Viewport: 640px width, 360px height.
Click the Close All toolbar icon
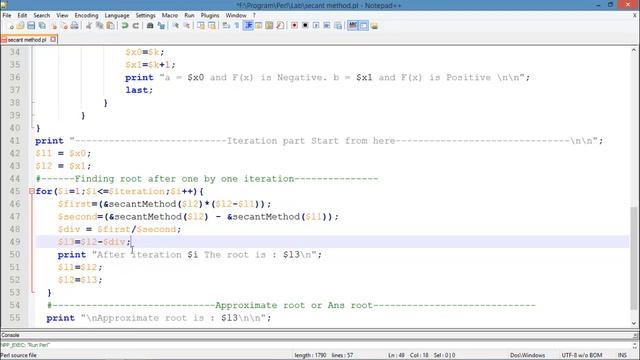[64, 26]
